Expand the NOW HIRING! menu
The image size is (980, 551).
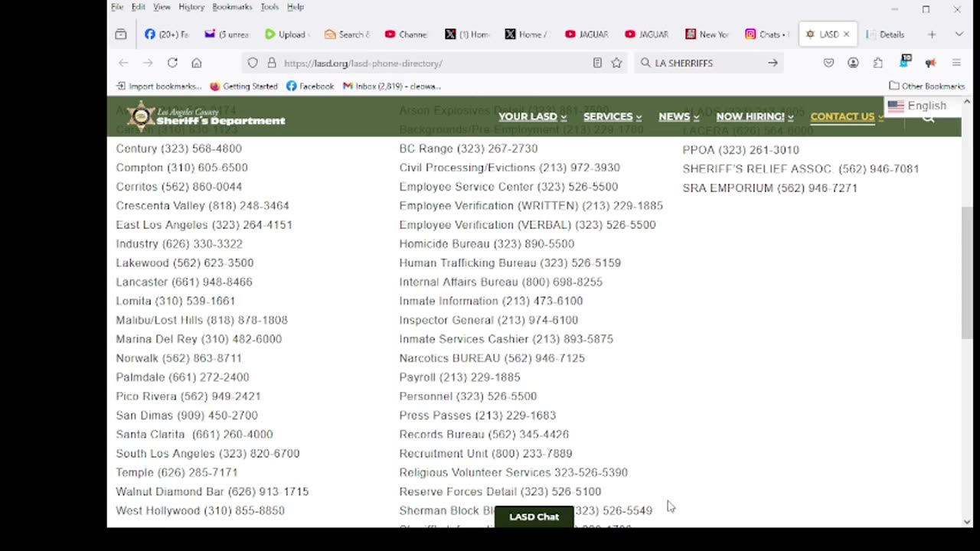click(x=755, y=116)
